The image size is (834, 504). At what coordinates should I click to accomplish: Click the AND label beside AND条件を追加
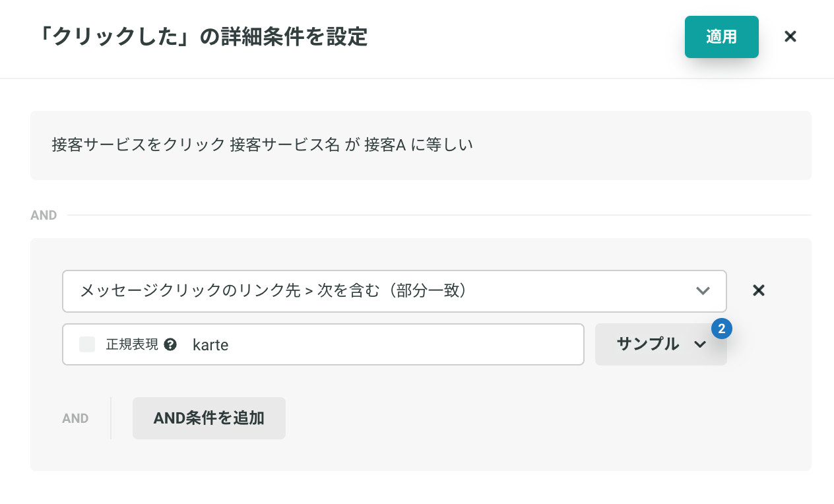(75, 418)
